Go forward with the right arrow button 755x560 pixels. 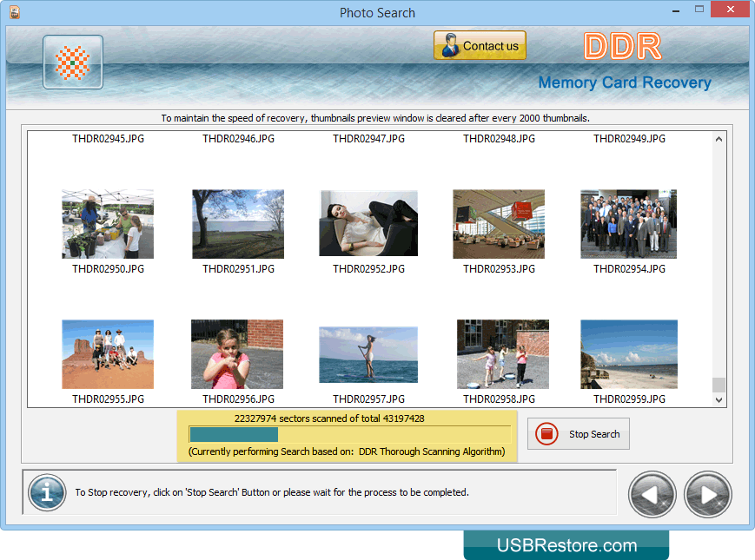(708, 494)
